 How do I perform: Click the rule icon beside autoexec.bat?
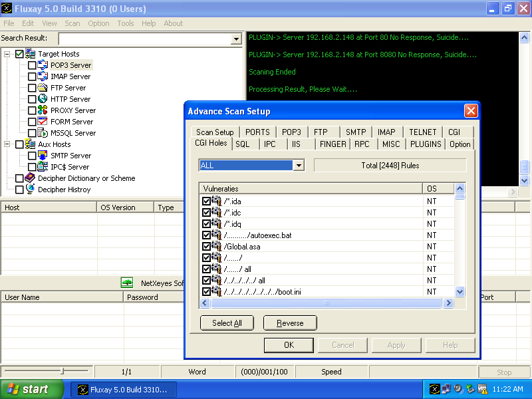[217, 235]
